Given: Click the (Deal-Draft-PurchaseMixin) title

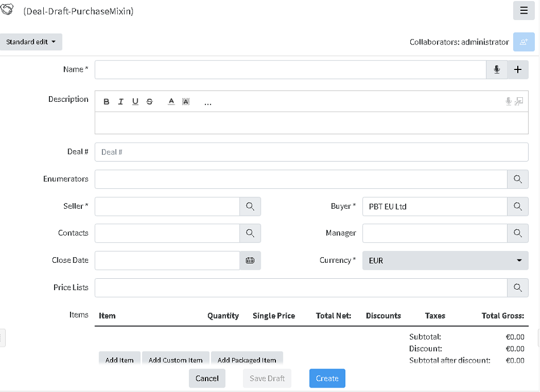Looking at the screenshot, I should tap(78, 11).
